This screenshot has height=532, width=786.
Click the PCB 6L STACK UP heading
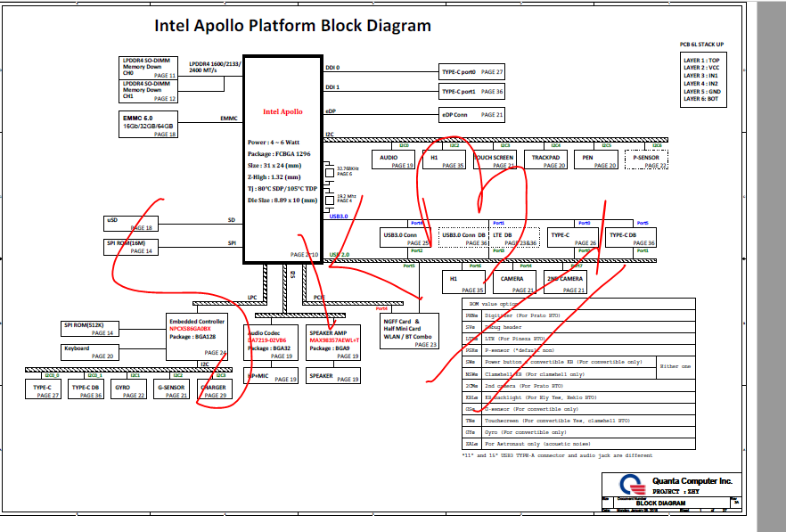pos(702,45)
